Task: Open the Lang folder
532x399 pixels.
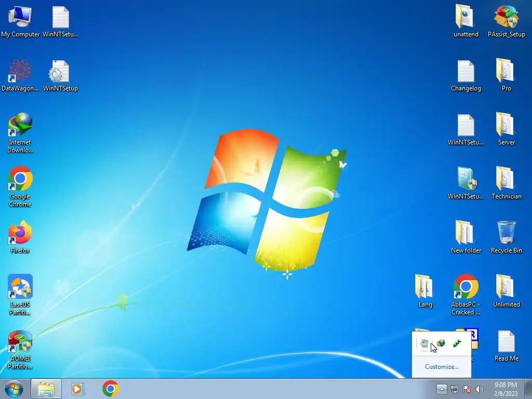Action: point(425,291)
